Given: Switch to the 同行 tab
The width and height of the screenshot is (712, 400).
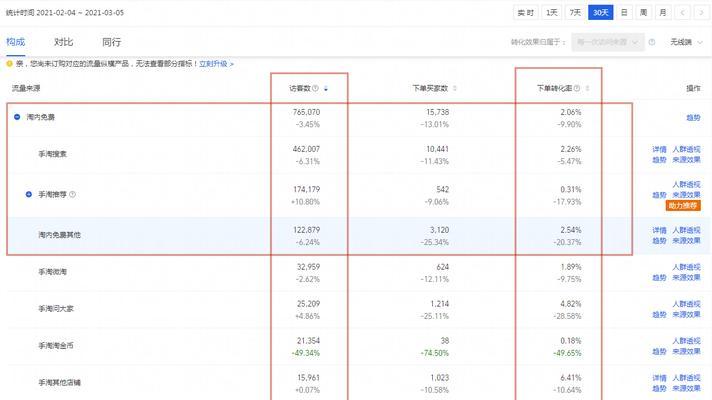Looking at the screenshot, I should pyautogui.click(x=111, y=42).
